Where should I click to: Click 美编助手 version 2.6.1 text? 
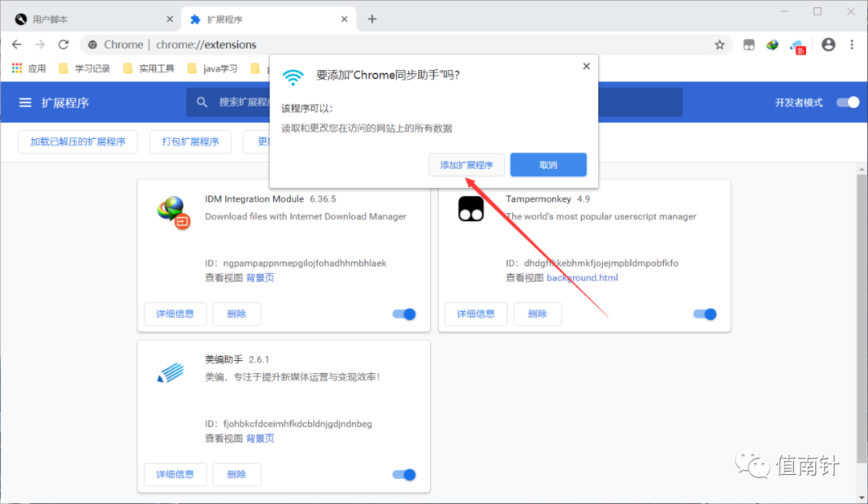tap(259, 359)
